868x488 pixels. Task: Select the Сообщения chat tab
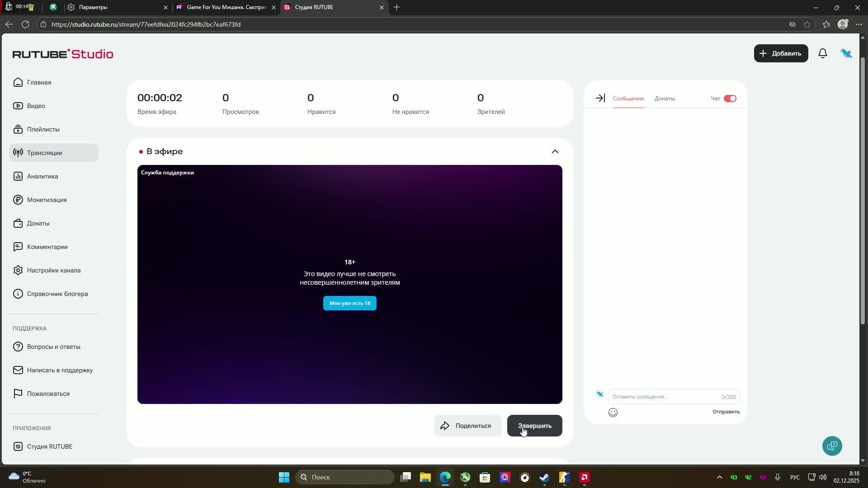pyautogui.click(x=628, y=99)
